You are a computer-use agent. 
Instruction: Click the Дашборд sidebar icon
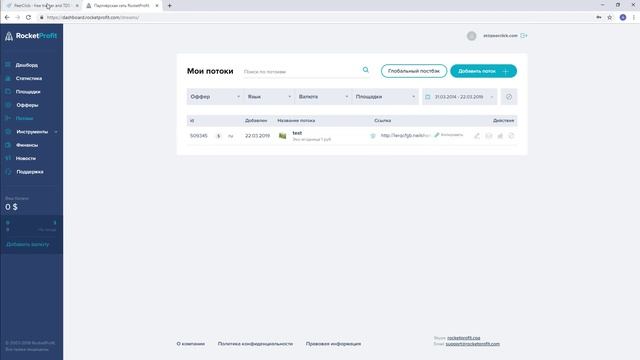coord(8,64)
